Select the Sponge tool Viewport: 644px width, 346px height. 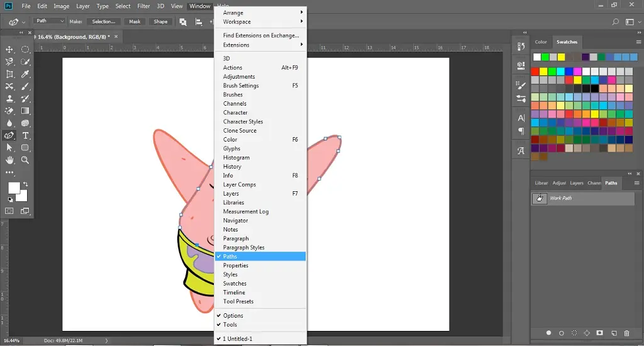pyautogui.click(x=25, y=123)
